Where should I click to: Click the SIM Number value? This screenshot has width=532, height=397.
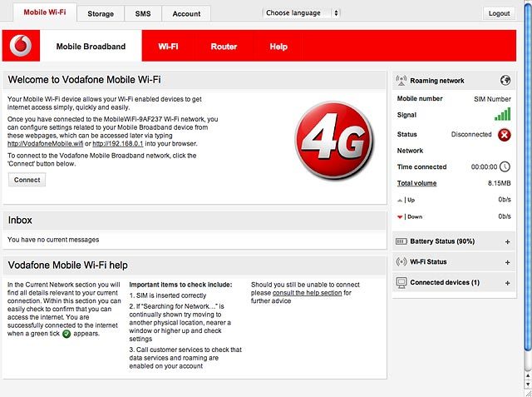click(492, 99)
